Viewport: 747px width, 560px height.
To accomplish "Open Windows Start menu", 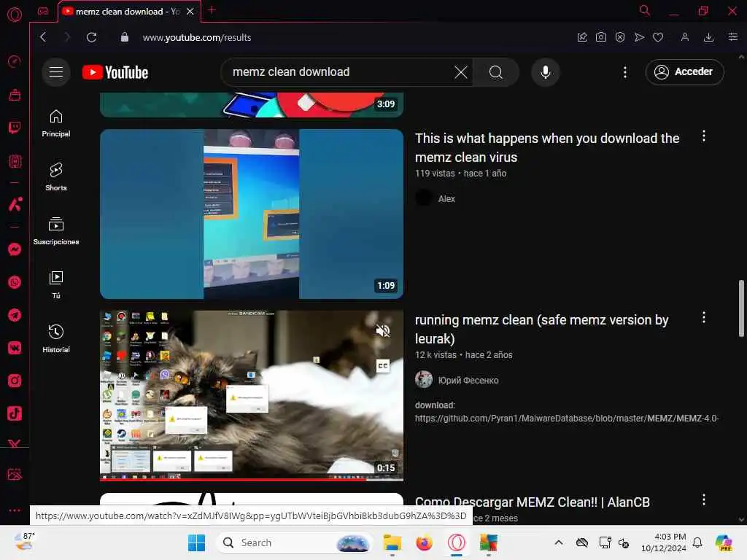I will coord(196,542).
